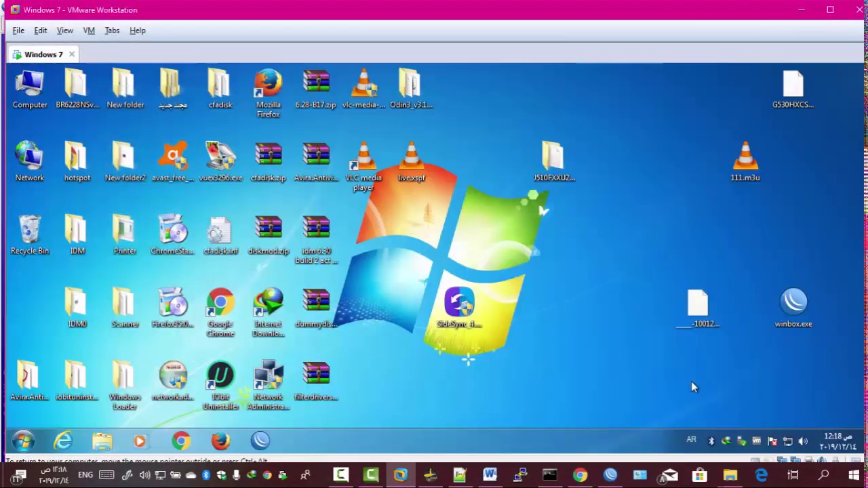Image resolution: width=868 pixels, height=488 pixels.
Task: Select the cfadisk.zip archive icon
Action: [269, 161]
